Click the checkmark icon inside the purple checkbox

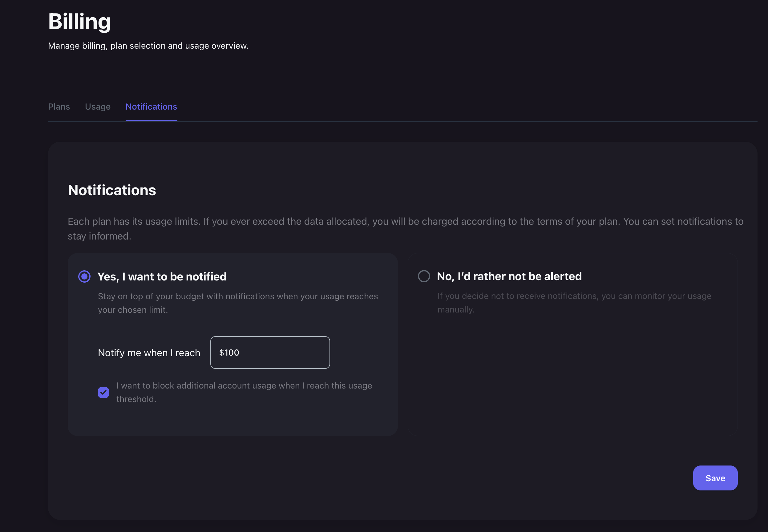point(103,392)
